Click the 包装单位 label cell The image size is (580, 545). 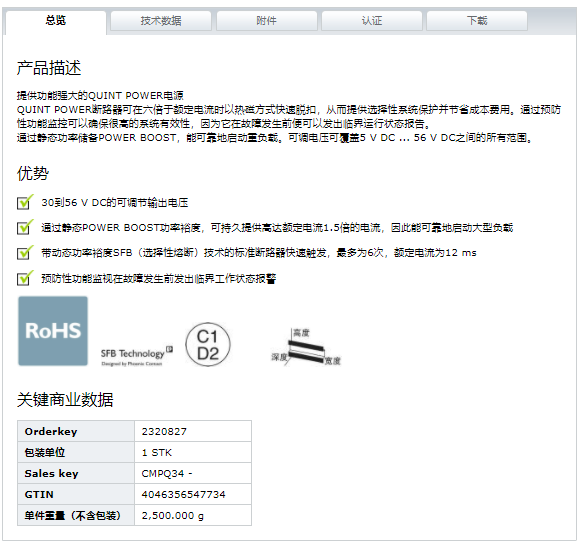[x=76, y=452]
